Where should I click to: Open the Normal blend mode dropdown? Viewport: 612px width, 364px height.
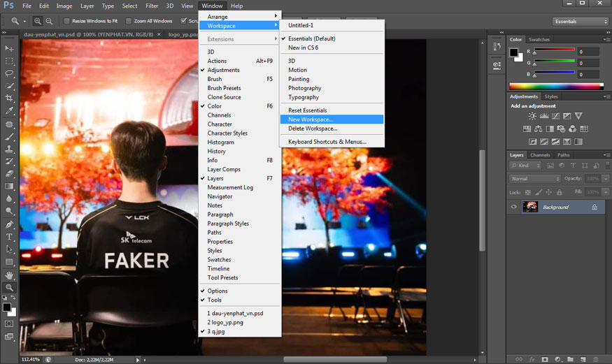click(x=535, y=179)
